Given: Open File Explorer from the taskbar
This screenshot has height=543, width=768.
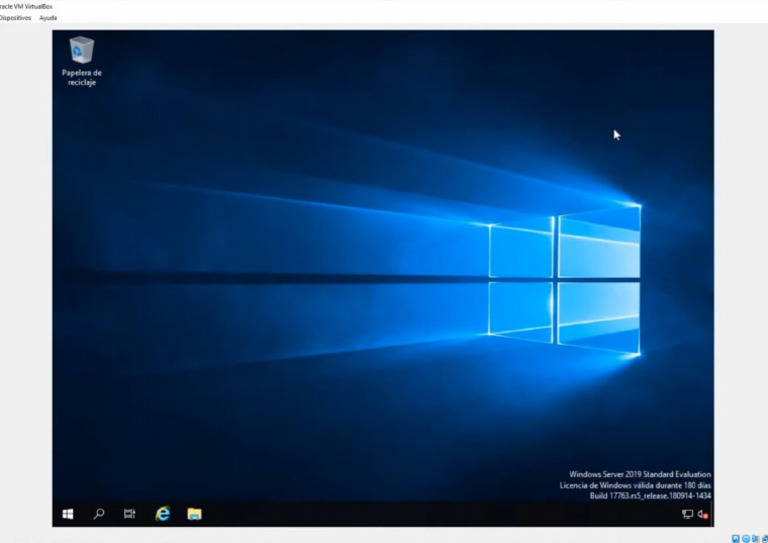Looking at the screenshot, I should pyautogui.click(x=194, y=514).
